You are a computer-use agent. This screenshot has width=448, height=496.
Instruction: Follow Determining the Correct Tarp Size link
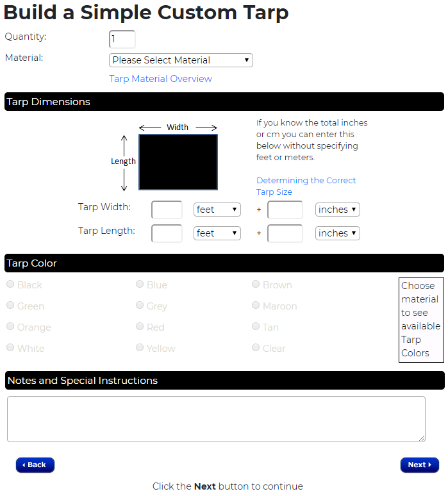[x=306, y=186]
